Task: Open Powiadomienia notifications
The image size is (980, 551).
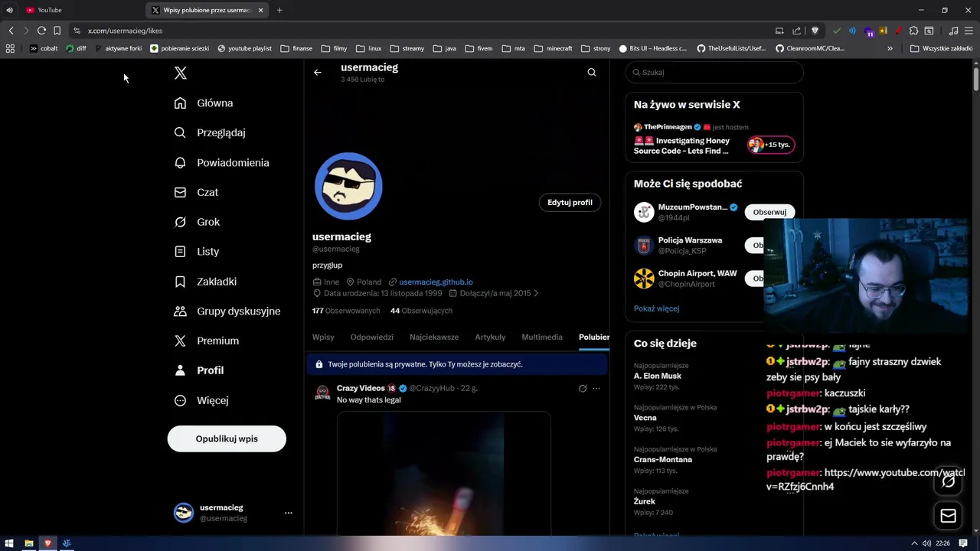Action: pyautogui.click(x=221, y=162)
